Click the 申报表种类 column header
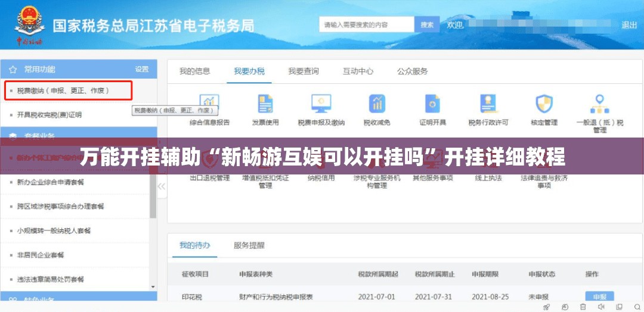644x312 pixels. [256, 274]
